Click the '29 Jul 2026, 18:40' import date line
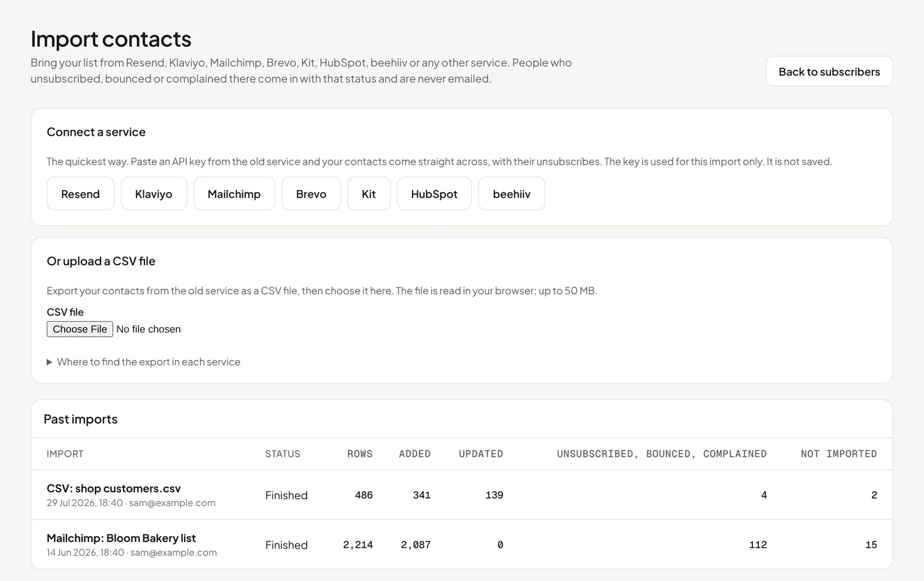The image size is (924, 581). click(131, 503)
